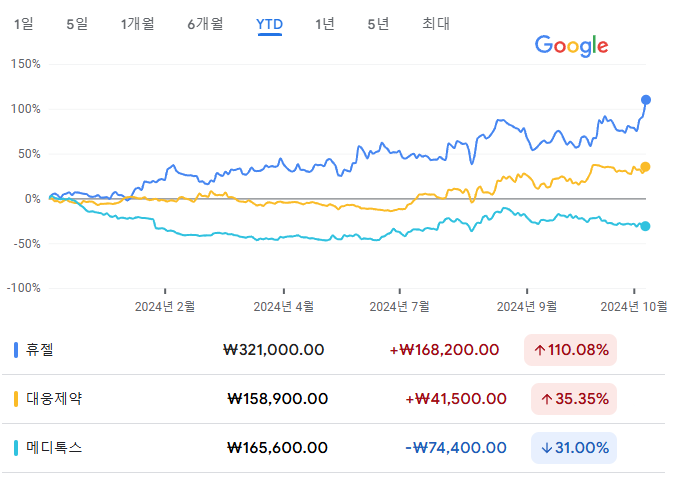676x480 pixels.
Task: Click the ₩321,000.00 price value
Action: click(274, 350)
